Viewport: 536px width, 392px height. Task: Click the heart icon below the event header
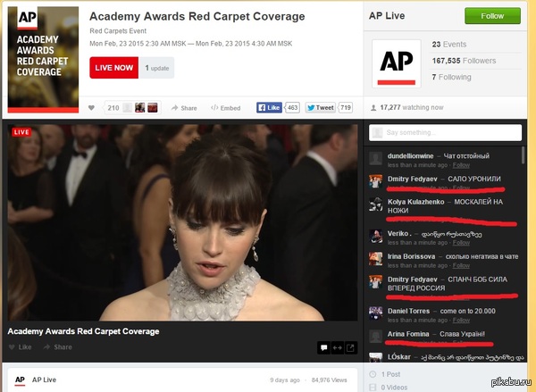point(91,108)
